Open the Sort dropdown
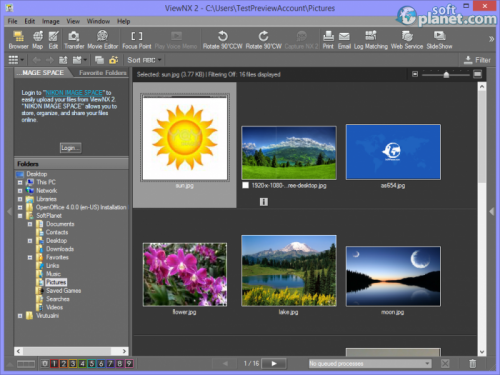500x375 pixels. 144,60
